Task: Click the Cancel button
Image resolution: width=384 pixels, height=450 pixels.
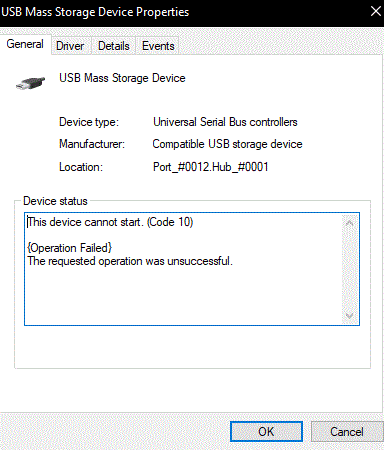Action: (x=347, y=432)
